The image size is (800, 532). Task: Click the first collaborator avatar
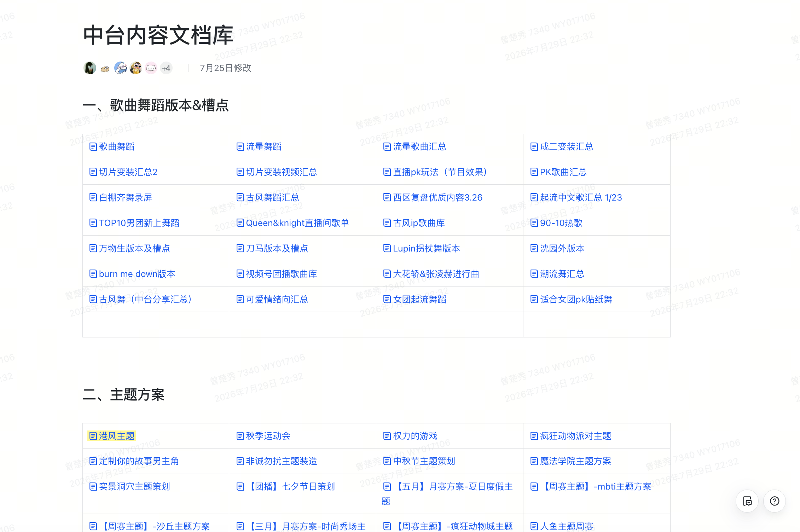[x=90, y=68]
